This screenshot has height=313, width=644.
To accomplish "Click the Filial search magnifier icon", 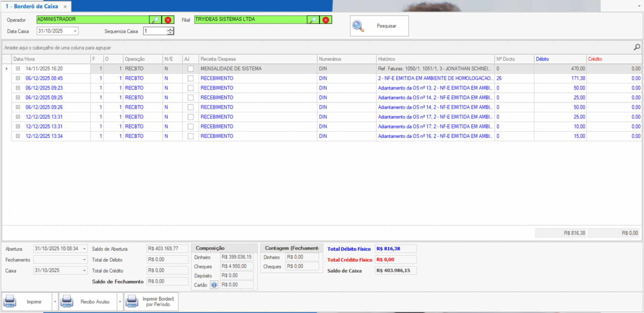I will tap(313, 20).
